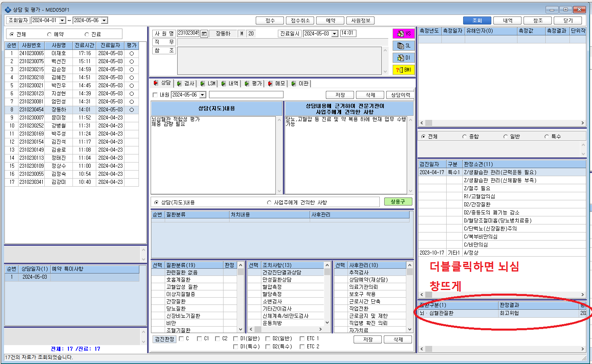The height and width of the screenshot is (364, 592).
Task: Select the 예약 radio button
Action: point(50,35)
